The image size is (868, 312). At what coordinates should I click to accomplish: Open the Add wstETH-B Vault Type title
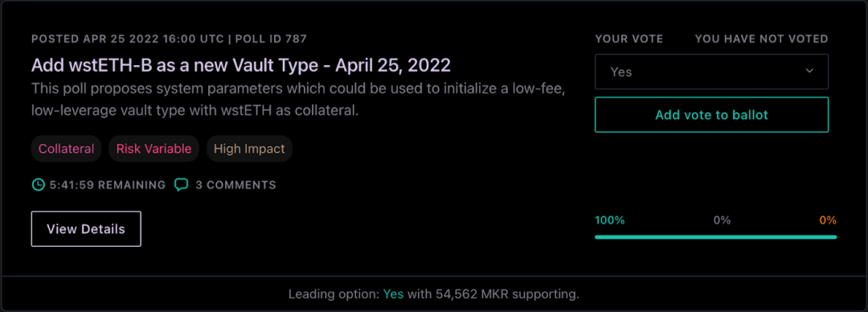pos(241,65)
